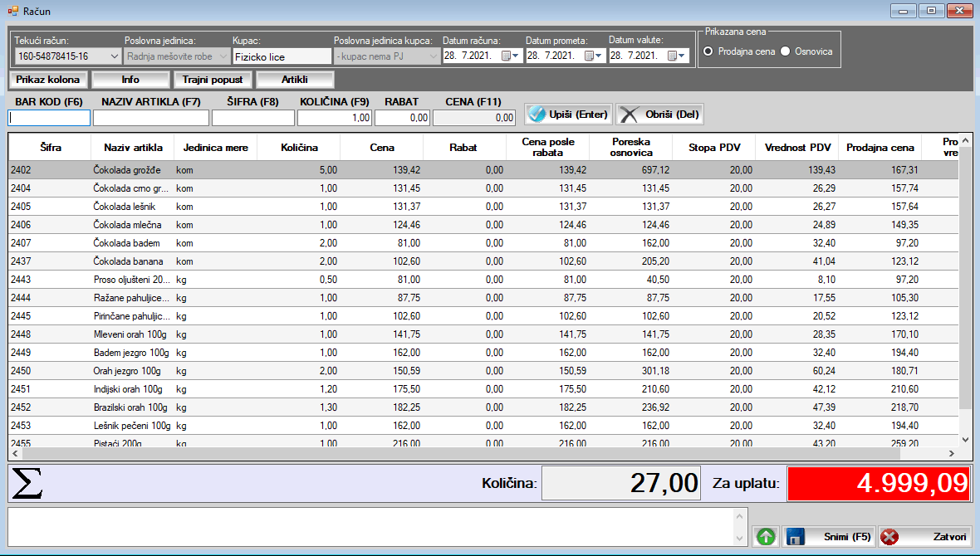Click the BAR KOD (F6) input field
Viewport: 980px width, 556px height.
tap(49, 118)
